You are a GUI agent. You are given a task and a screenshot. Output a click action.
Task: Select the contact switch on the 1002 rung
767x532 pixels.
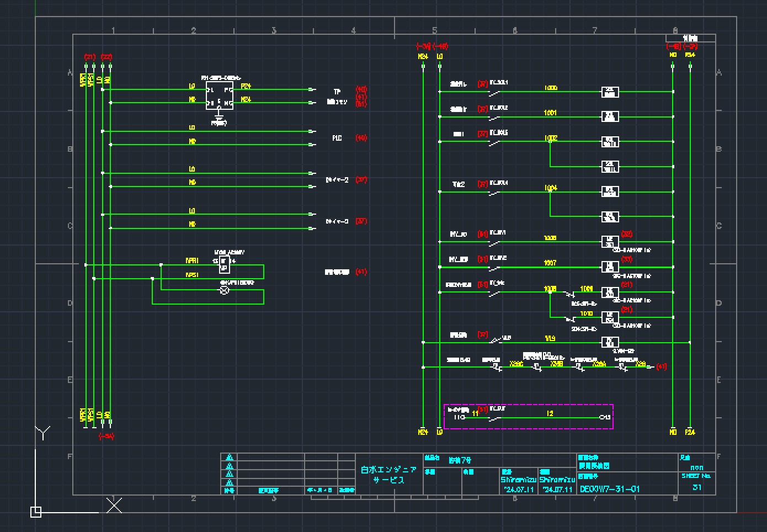coord(494,142)
